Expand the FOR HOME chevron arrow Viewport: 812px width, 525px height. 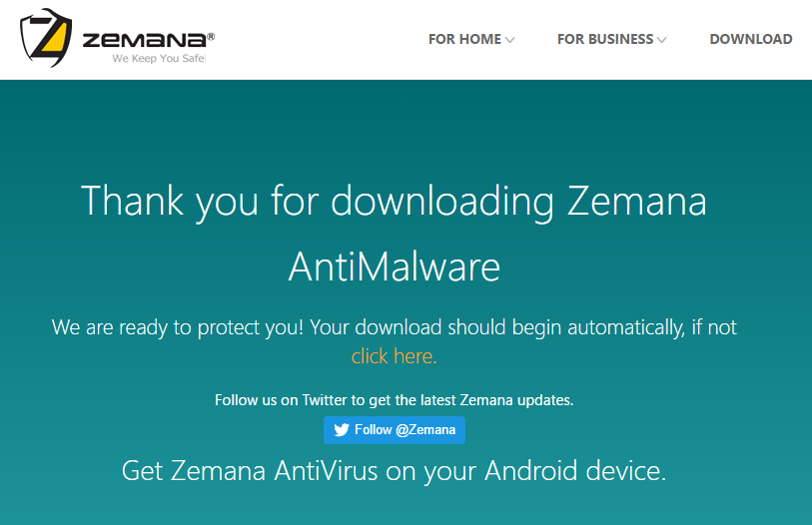point(510,40)
